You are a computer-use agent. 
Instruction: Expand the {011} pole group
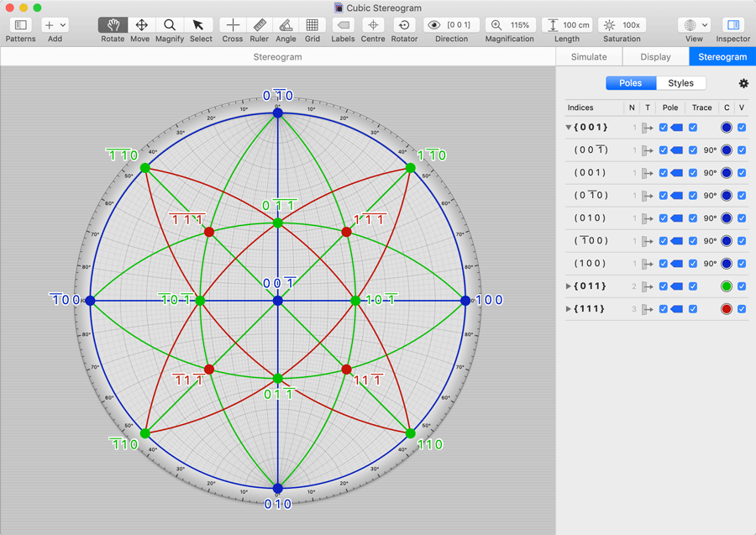(569, 286)
